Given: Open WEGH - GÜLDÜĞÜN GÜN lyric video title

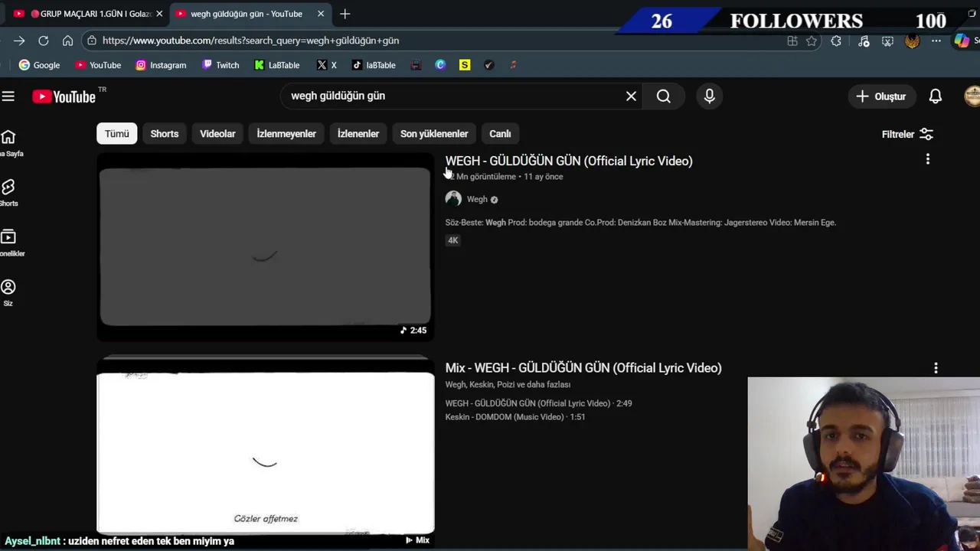Looking at the screenshot, I should [x=569, y=161].
